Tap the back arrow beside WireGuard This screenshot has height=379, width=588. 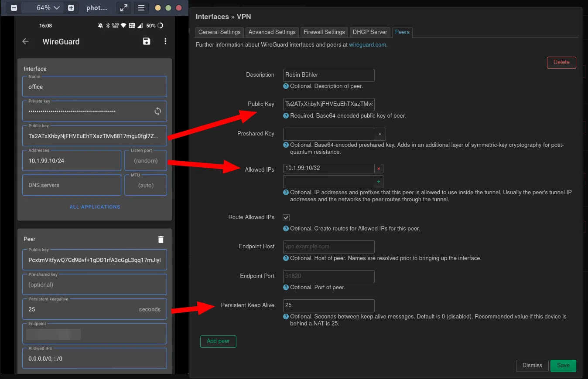pos(26,41)
